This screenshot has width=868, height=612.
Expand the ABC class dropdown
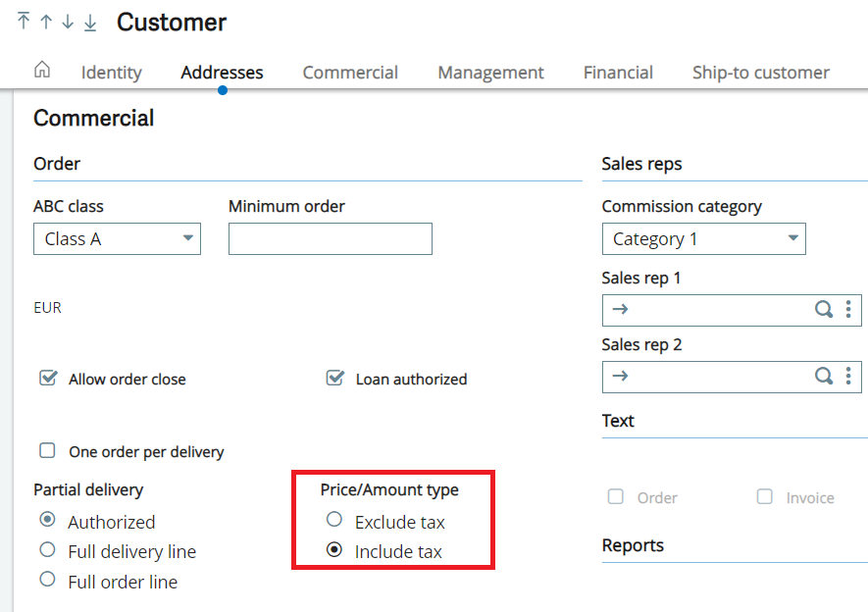pos(187,238)
